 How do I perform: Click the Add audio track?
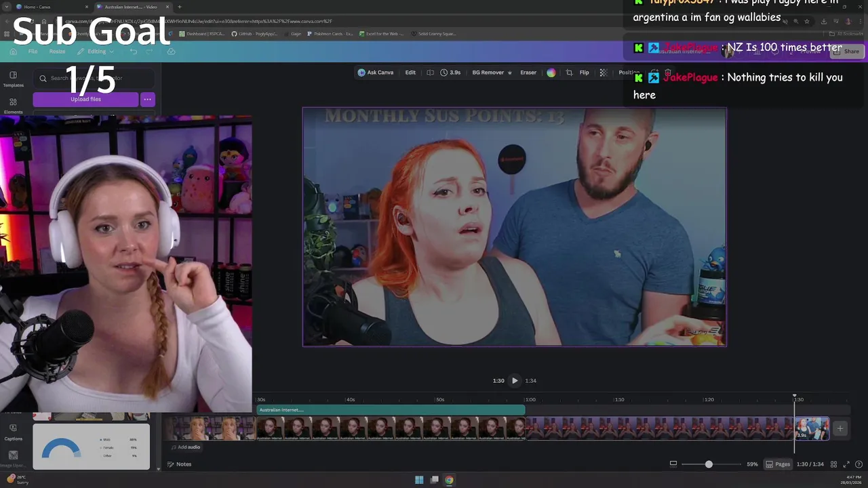click(x=185, y=447)
